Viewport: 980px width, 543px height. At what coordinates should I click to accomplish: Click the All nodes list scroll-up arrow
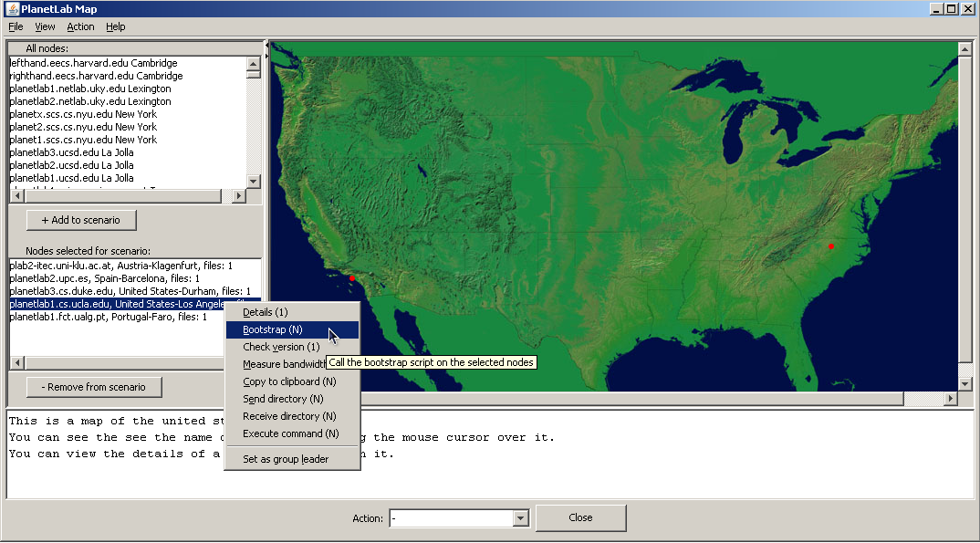pyautogui.click(x=254, y=63)
